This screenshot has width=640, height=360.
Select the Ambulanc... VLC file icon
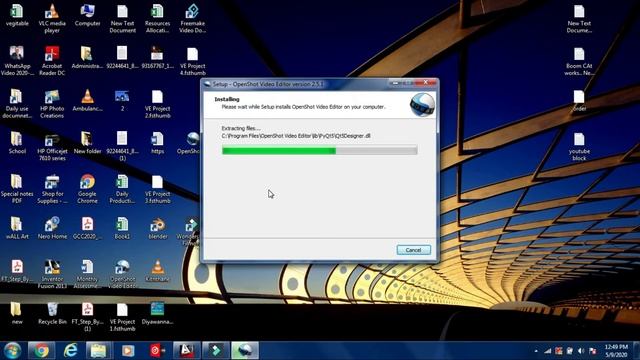coord(87,101)
